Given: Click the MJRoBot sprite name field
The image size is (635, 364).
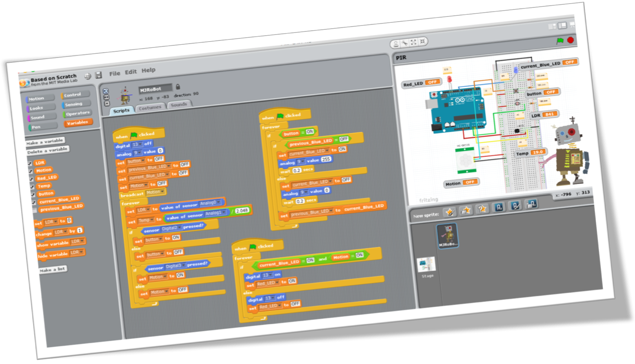Looking at the screenshot, I should click(155, 89).
